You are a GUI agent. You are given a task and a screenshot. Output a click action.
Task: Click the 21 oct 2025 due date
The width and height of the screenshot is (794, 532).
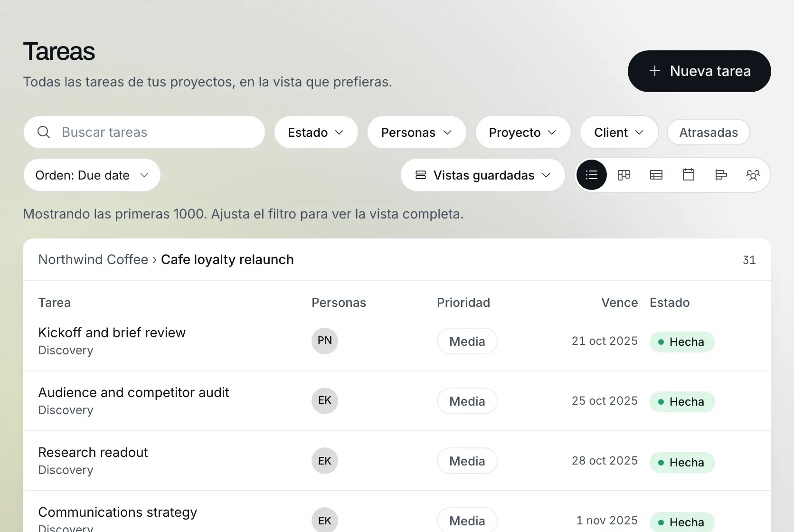coord(605,341)
